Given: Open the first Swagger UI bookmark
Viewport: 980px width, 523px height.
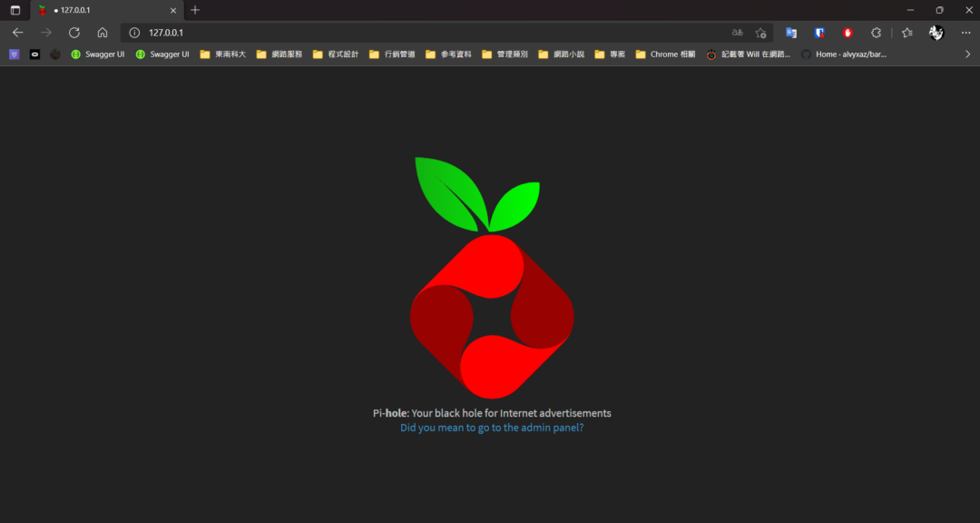Looking at the screenshot, I should click(x=97, y=54).
